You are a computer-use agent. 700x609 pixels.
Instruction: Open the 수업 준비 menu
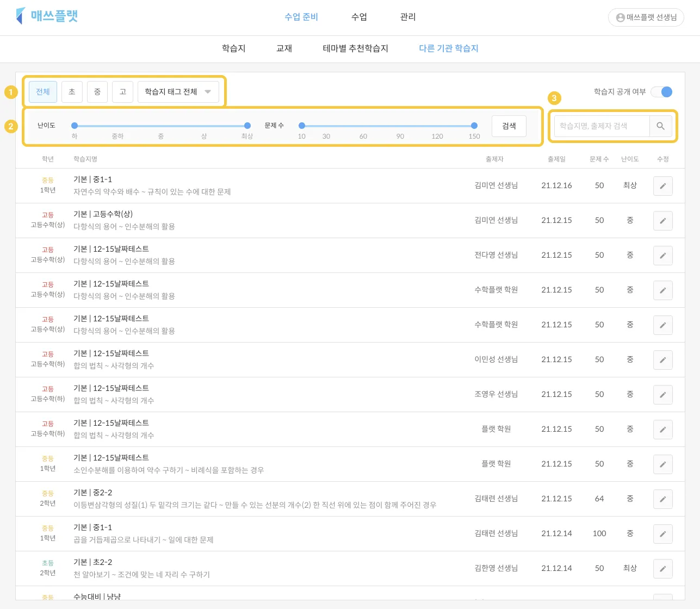pyautogui.click(x=301, y=17)
